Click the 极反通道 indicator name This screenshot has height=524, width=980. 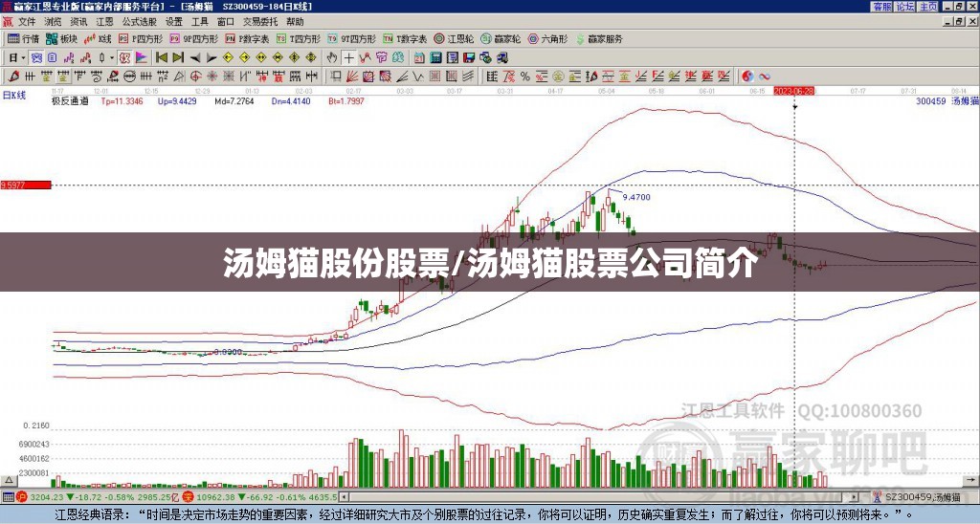pos(69,100)
